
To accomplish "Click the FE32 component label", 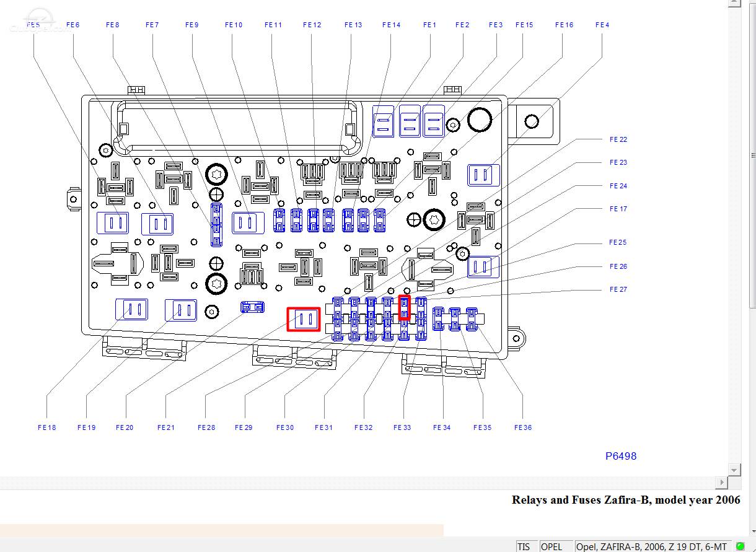I will [364, 427].
